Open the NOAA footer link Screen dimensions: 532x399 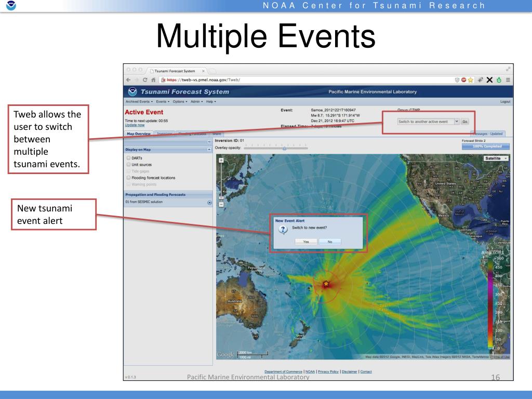coord(310,371)
